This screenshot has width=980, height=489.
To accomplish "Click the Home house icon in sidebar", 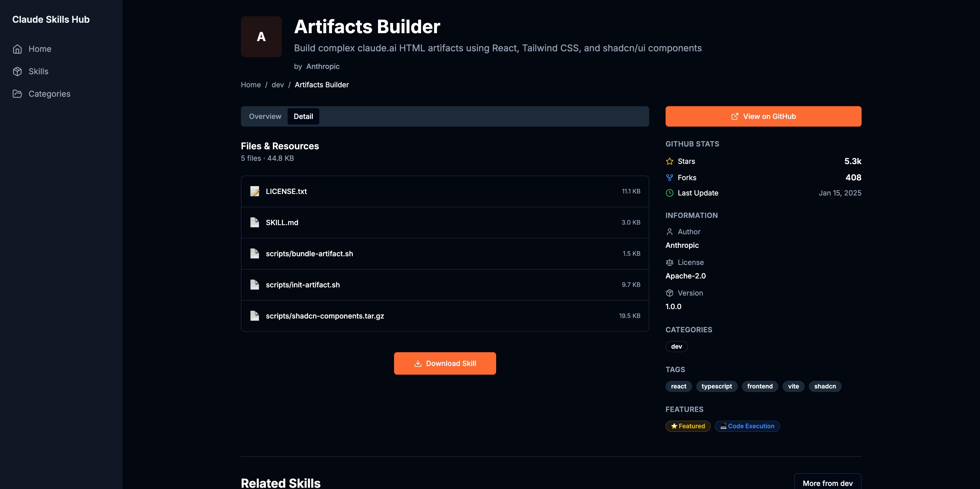I will point(17,49).
